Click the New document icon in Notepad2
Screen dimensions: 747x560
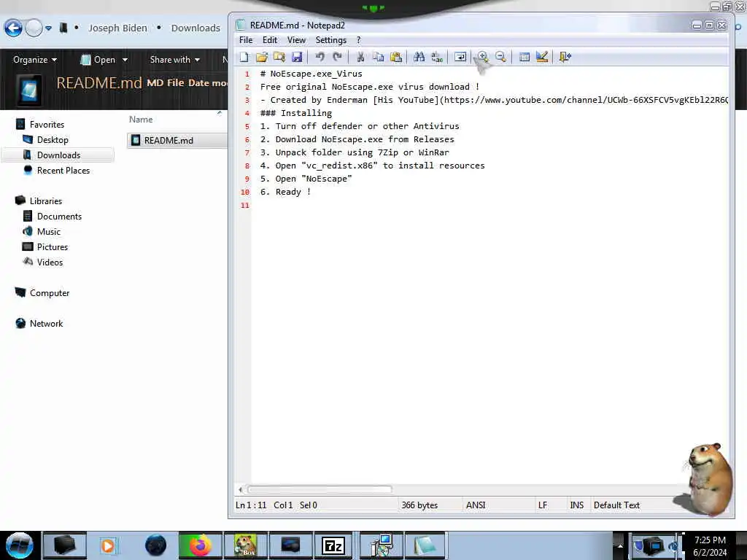pyautogui.click(x=244, y=57)
